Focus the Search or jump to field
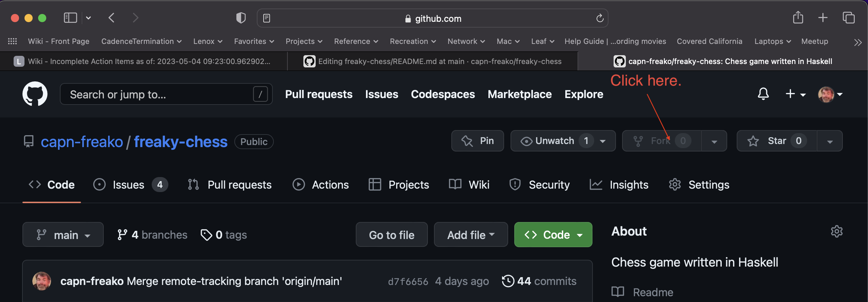Image resolution: width=868 pixels, height=302 pixels. (166, 94)
